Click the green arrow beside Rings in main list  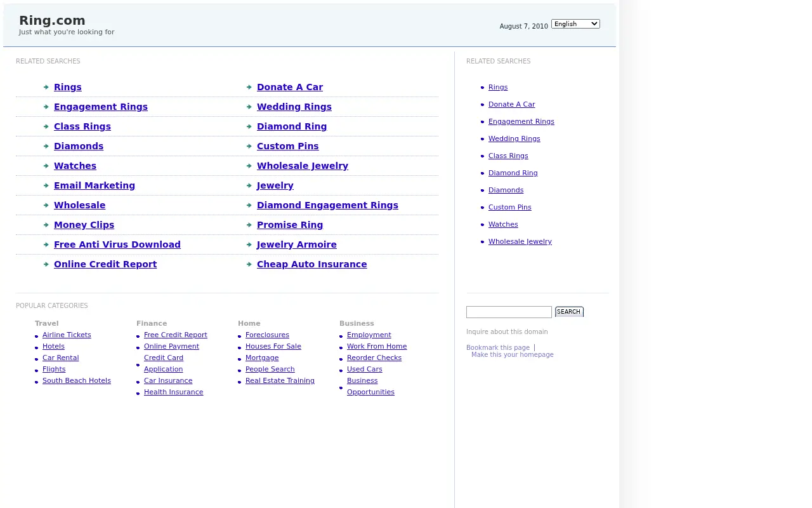click(x=46, y=87)
